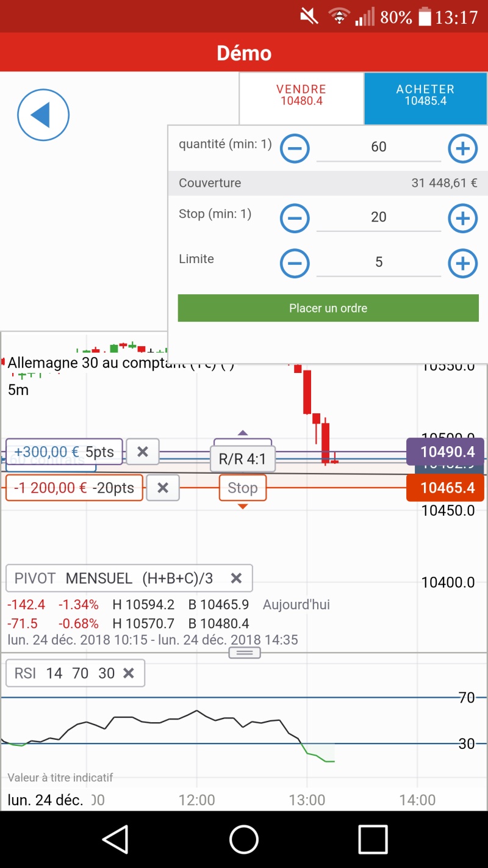This screenshot has width=488, height=868.
Task: Tap the blue back arrow button
Action: (43, 115)
